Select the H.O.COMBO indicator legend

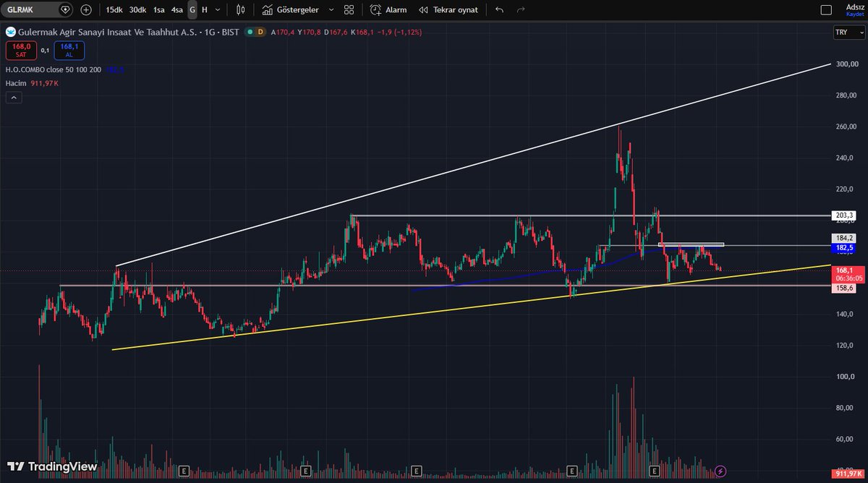[53, 69]
